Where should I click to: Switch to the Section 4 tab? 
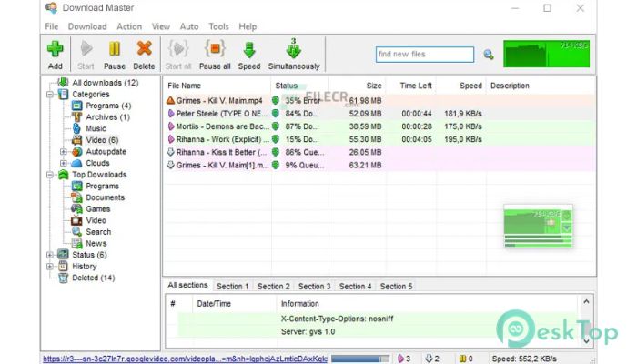[x=356, y=287]
